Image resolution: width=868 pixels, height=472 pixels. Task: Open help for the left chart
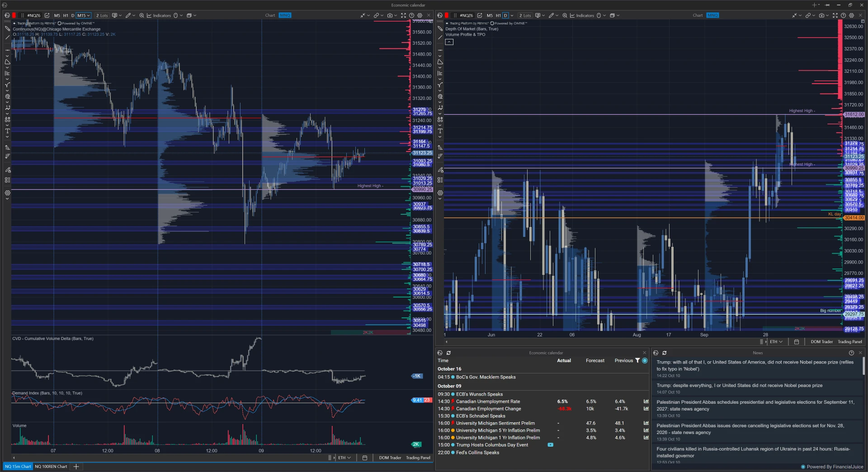pos(412,15)
